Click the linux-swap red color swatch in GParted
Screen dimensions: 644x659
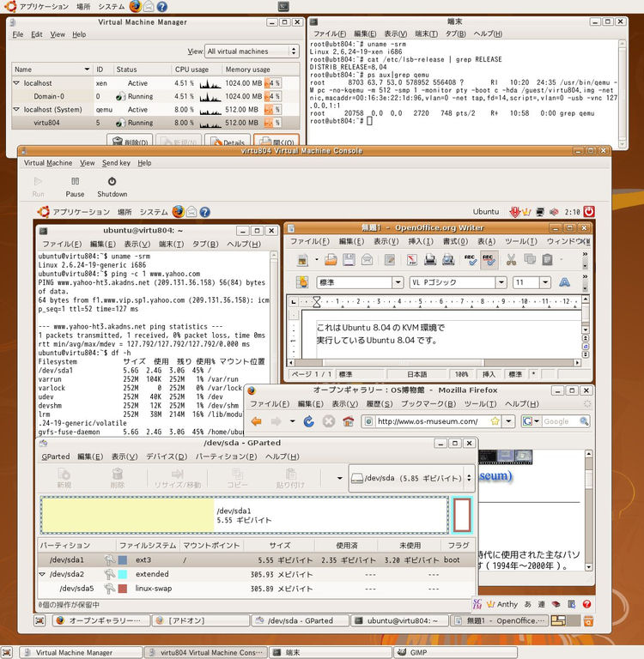pyautogui.click(x=123, y=589)
